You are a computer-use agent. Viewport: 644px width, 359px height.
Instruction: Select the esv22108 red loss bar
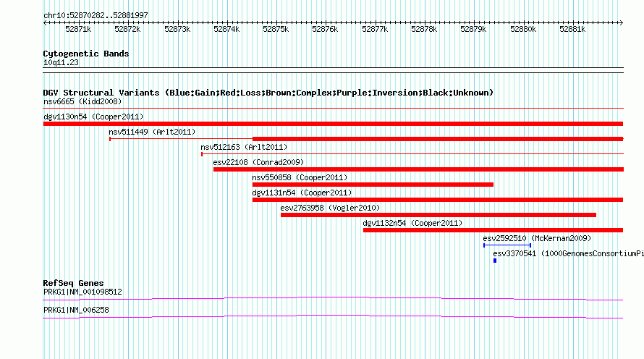pos(418,169)
